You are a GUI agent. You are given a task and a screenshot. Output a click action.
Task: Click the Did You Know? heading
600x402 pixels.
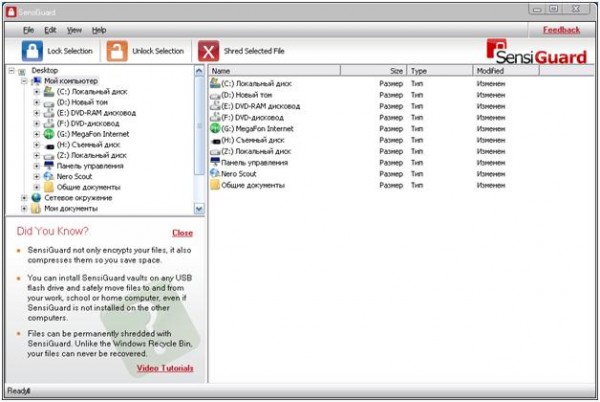click(x=52, y=231)
